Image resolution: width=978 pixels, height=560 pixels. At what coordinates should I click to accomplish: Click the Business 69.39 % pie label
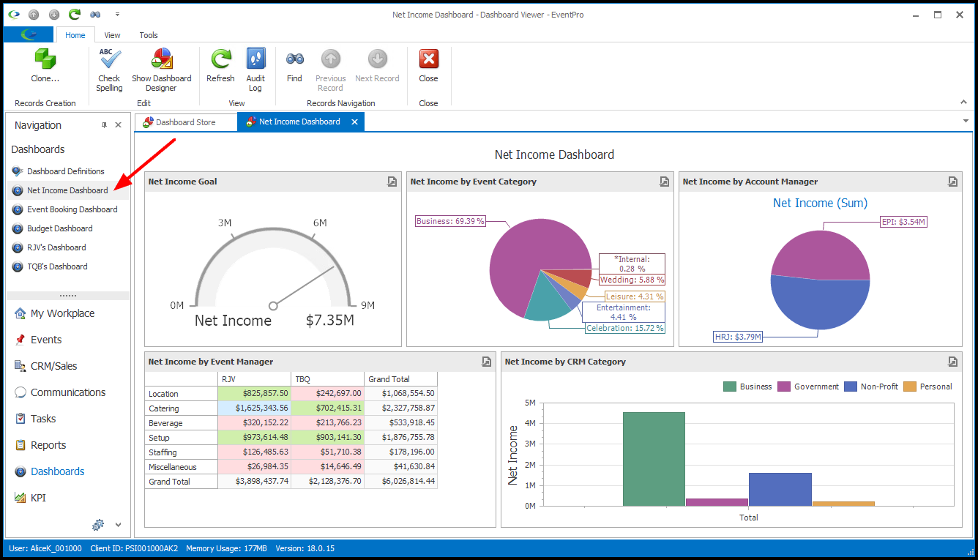tap(451, 221)
